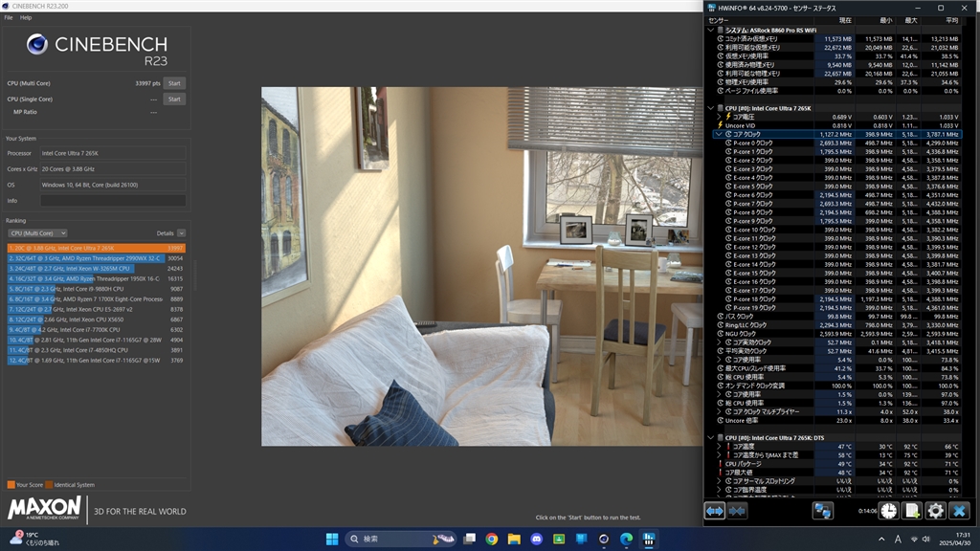Viewport: 980px width, 551px height.
Task: Select the Ring/LLC クロック sensor row
Action: [x=838, y=325]
